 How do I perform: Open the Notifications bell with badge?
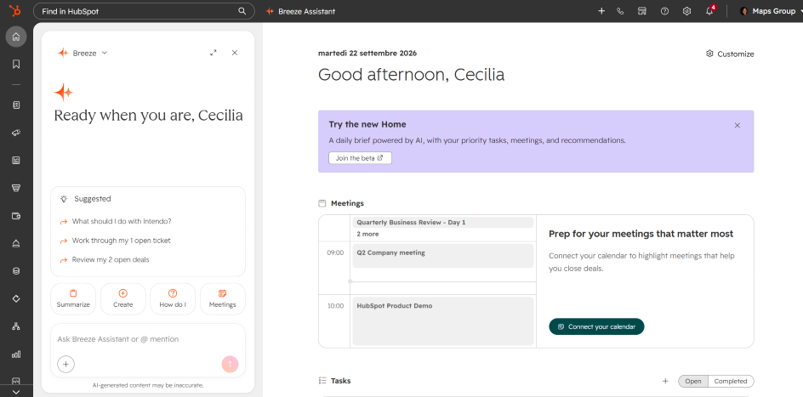coord(710,11)
